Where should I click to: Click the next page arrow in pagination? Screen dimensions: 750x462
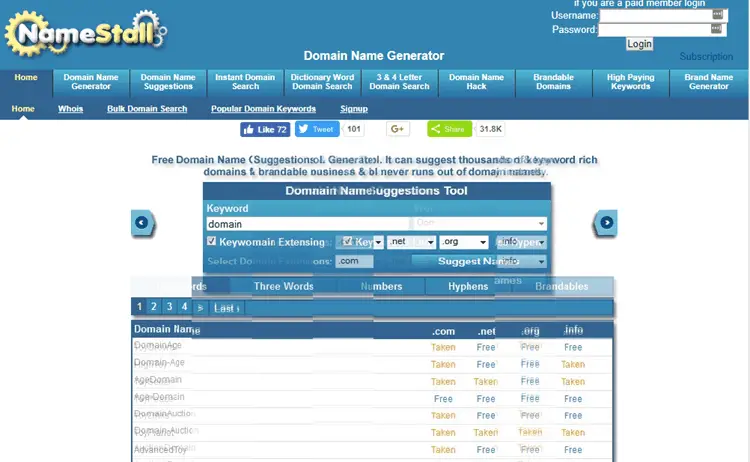[x=200, y=308]
